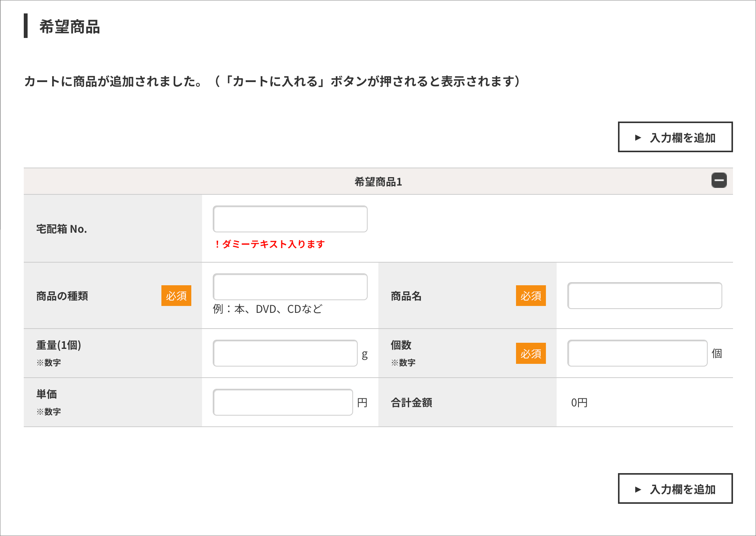This screenshot has height=536, width=756.
Task: Click the 例：本、DVD、CDなど hint text
Action: coord(268,309)
